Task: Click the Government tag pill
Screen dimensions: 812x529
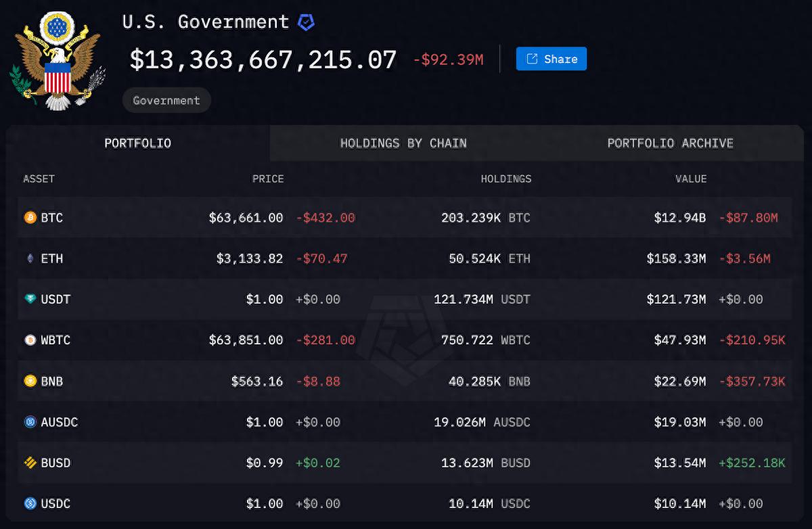Action: click(x=166, y=100)
